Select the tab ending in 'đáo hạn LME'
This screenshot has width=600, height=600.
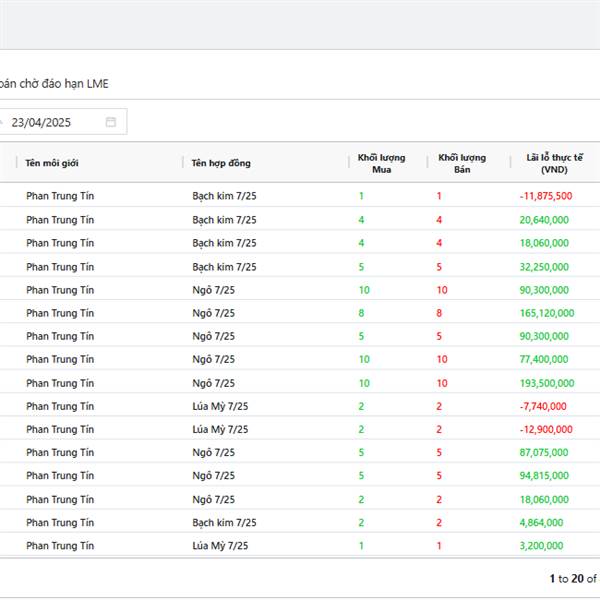pyautogui.click(x=54, y=83)
